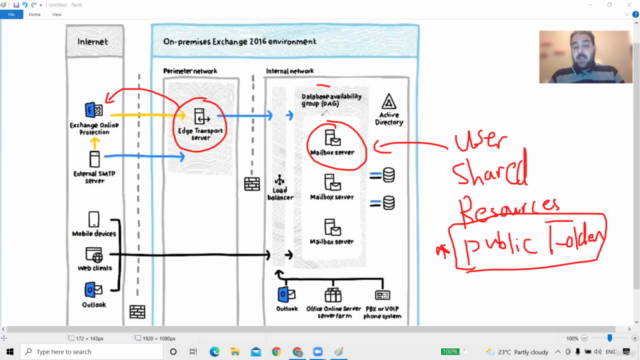Minimize the Paint window
640x360 pixels.
pyautogui.click(x=590, y=5)
